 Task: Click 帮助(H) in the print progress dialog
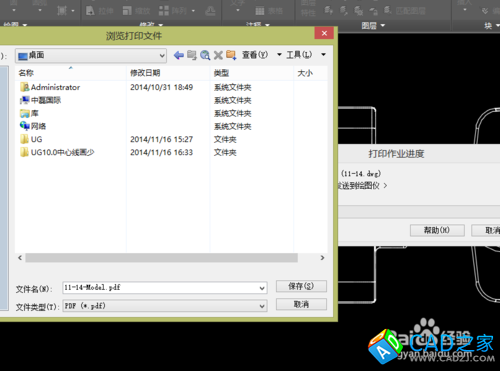[437, 230]
